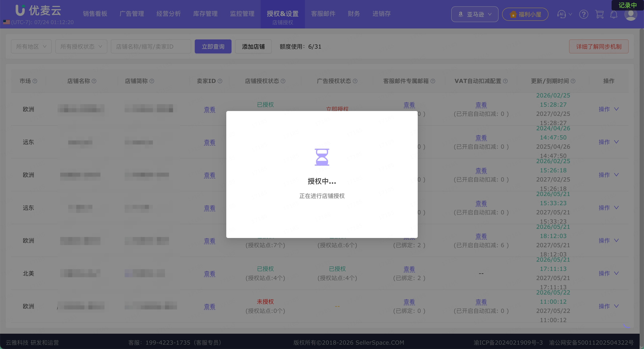Open the help question mark icon in header

click(x=584, y=14)
